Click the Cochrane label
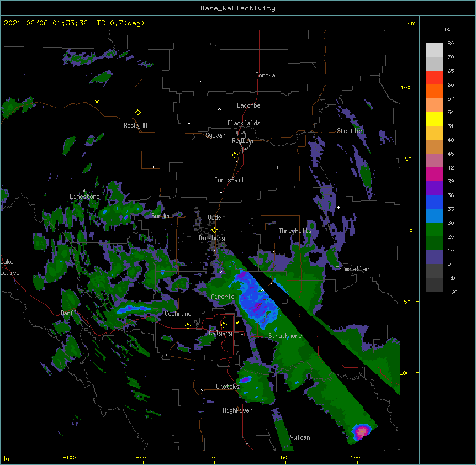 (178, 314)
